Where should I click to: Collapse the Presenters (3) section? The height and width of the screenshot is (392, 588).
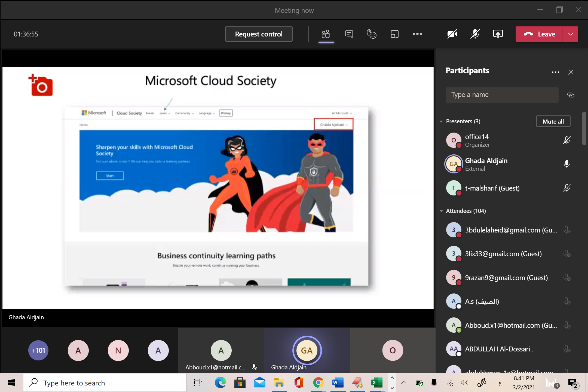tap(441, 121)
